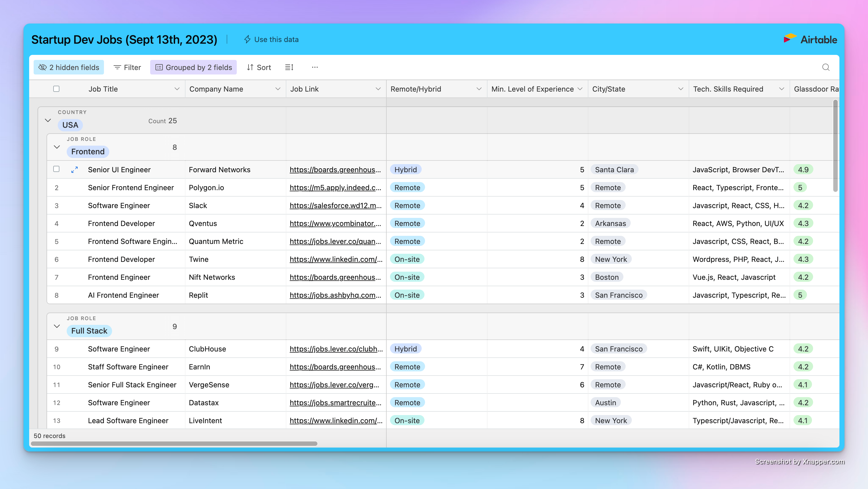Click the lightning icon beside Use this data
The height and width of the screenshot is (489, 868).
click(247, 39)
